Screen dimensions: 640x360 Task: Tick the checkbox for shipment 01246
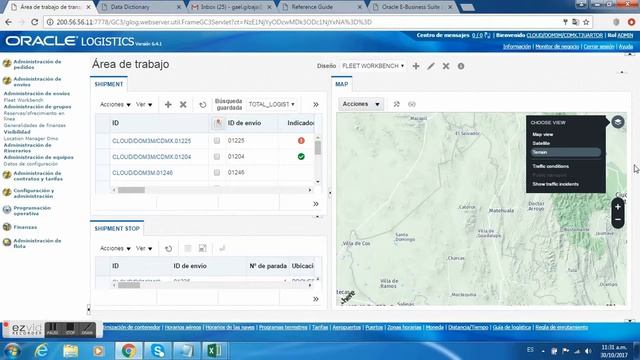coord(217,172)
